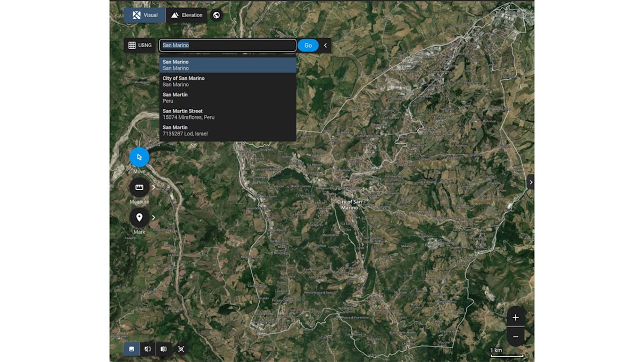Select the Mark tool
Viewport: 644px width, 362px height.
[139, 217]
